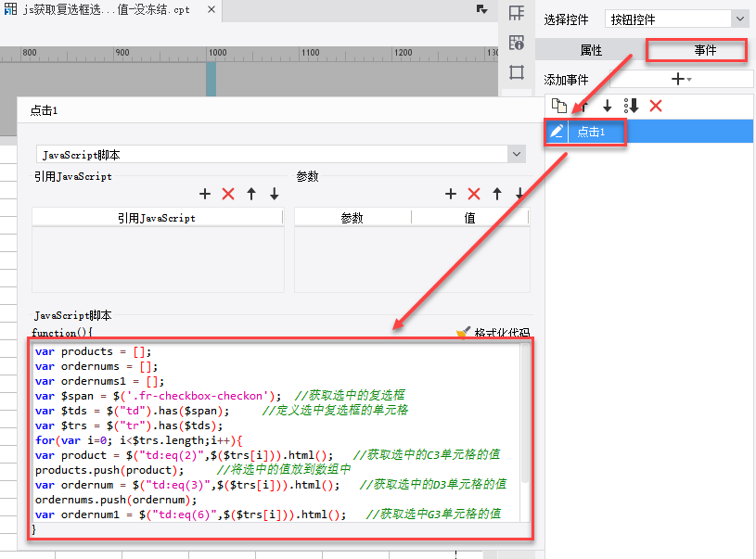Click ordernums.push(ordernum) line
Image resolution: width=756 pixels, height=559 pixels.
click(116, 500)
